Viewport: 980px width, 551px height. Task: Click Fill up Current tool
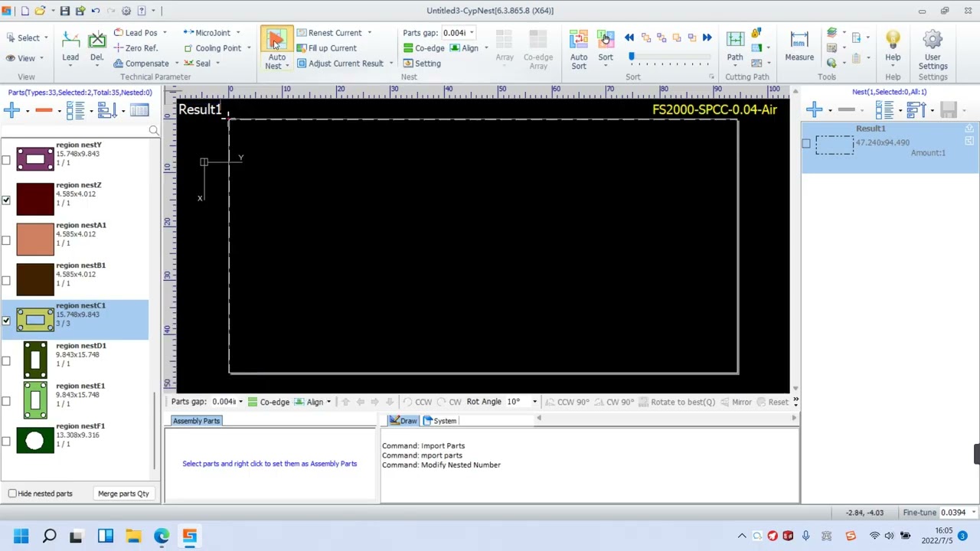[326, 48]
